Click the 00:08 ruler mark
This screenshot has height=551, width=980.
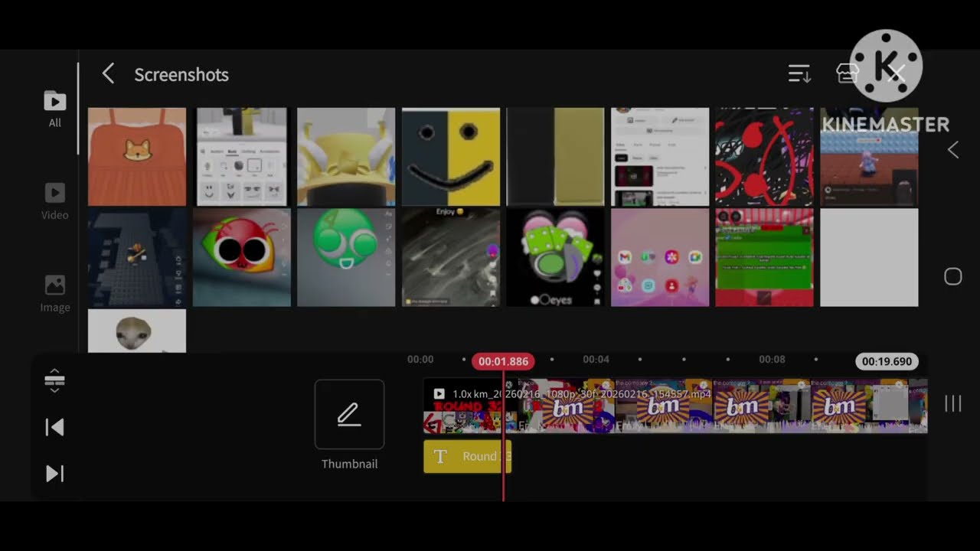[x=772, y=359]
